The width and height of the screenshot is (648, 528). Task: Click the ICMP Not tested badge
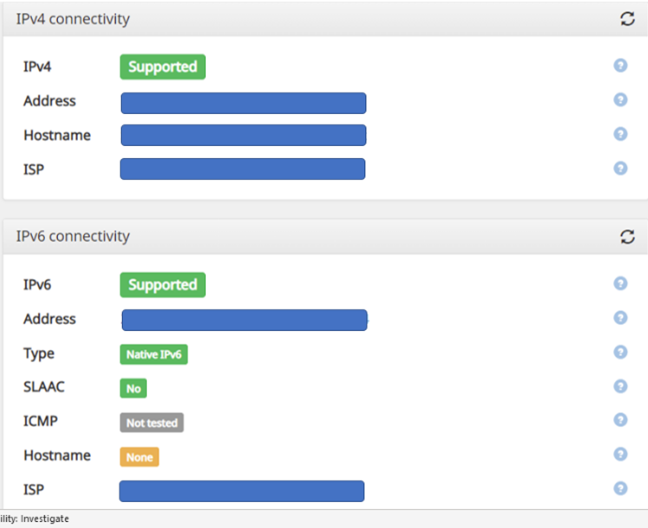[x=152, y=423]
